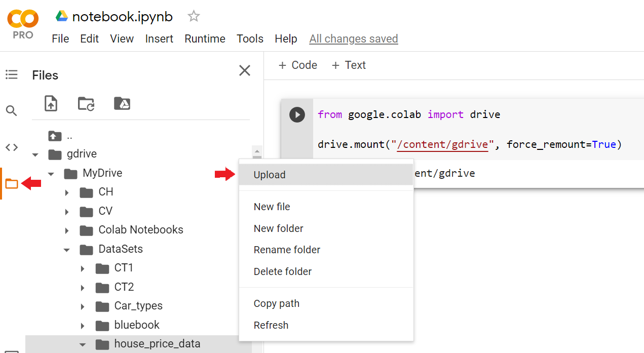Viewport: 644px width, 353px height.
Task: Click the Mount Drive icon
Action: point(122,103)
